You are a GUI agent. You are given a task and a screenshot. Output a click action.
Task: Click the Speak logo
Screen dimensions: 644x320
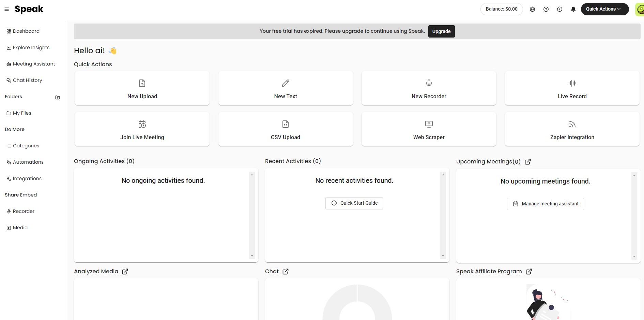tap(29, 9)
